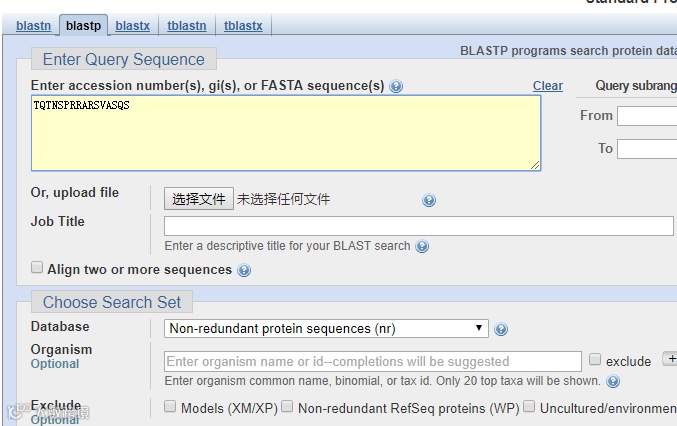Open the Database dropdown list
Image resolution: width=677 pixels, height=426 pixels.
[x=326, y=328]
